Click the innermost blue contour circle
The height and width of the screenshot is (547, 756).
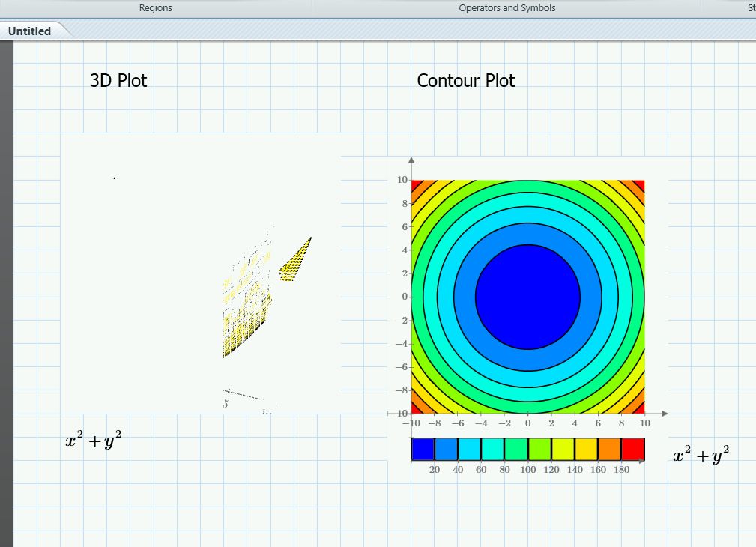coord(528,296)
